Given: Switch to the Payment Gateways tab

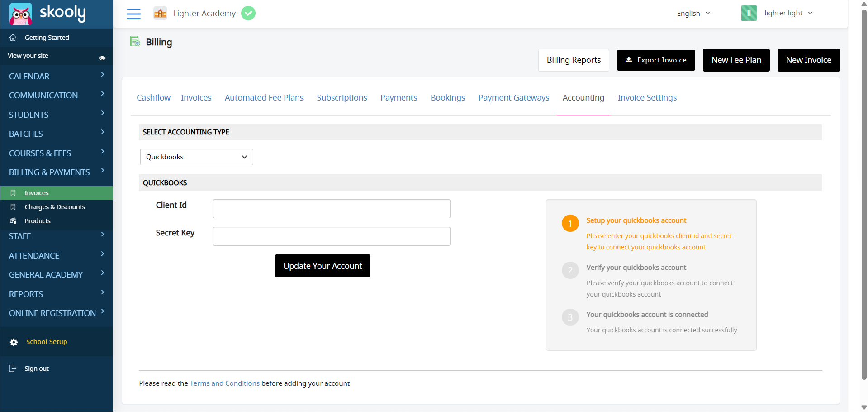Looking at the screenshot, I should point(514,97).
